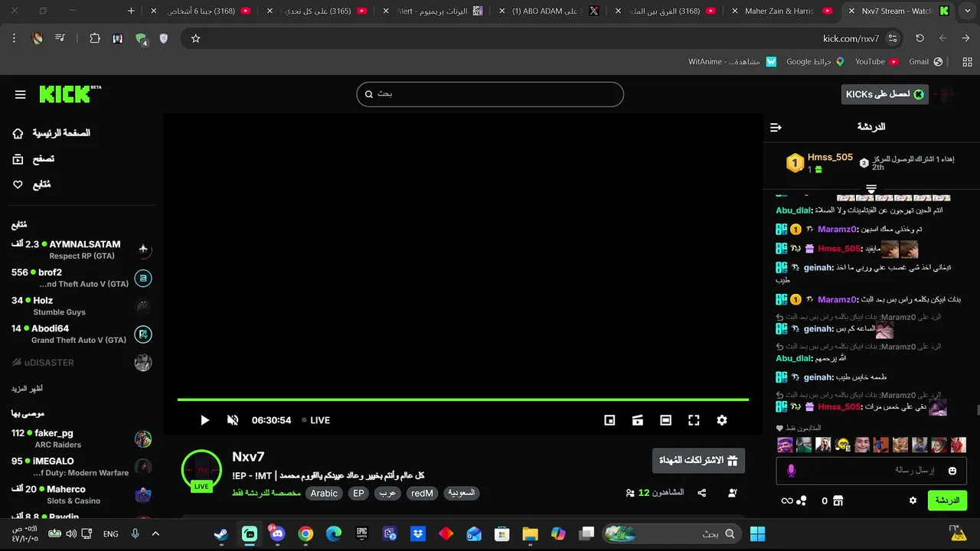Viewport: 980px width, 551px height.
Task: Open the offline uDISASTER channel
Action: pos(81,362)
